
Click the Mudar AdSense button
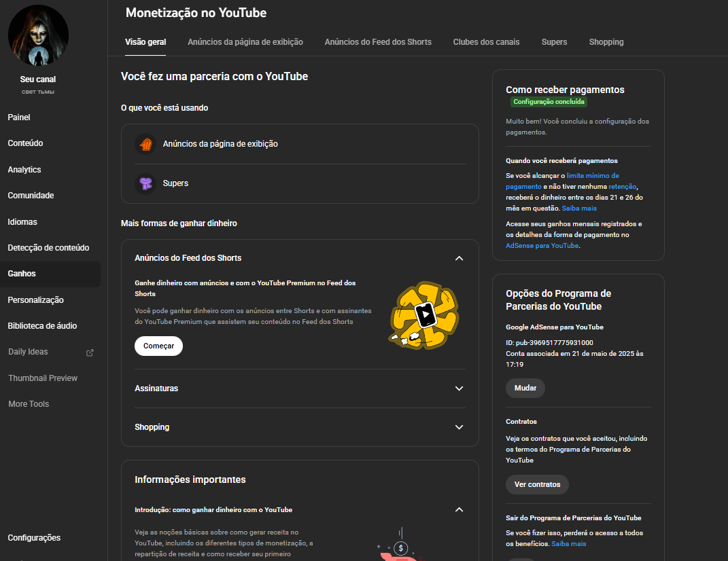(525, 388)
